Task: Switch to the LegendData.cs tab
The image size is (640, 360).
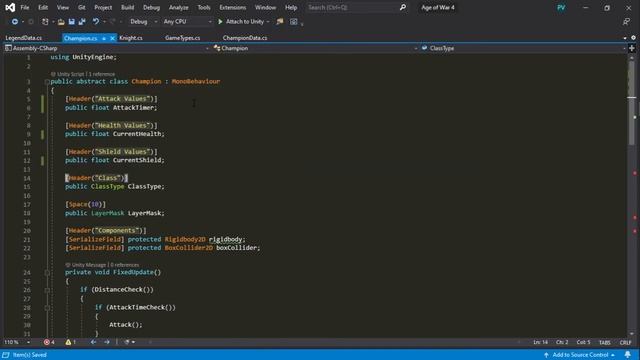Action: (24, 38)
